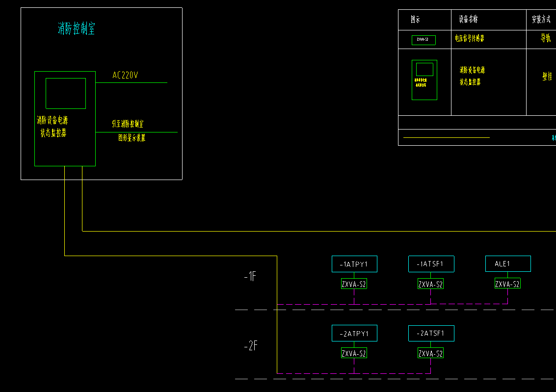Select the -1ATSF1 panel box
The height and width of the screenshot is (392, 556).
click(431, 264)
